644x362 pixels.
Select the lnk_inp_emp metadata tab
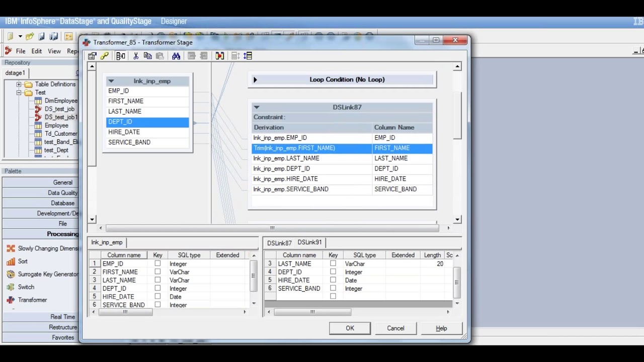(107, 242)
